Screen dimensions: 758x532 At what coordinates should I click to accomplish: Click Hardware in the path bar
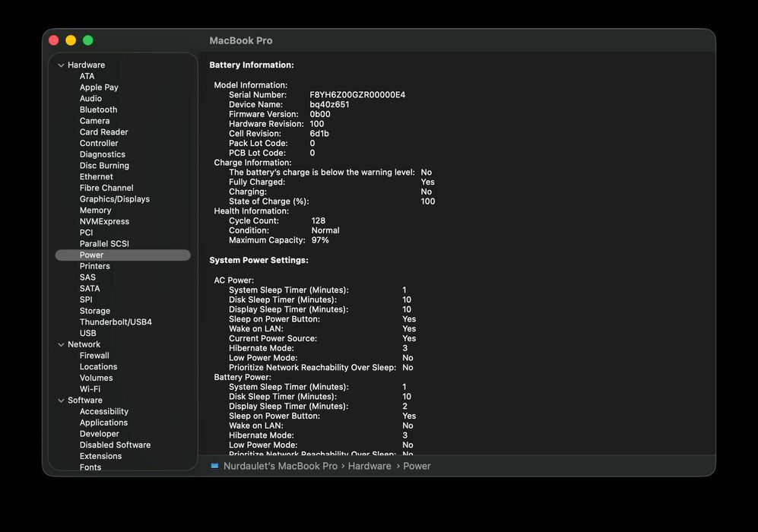tap(369, 466)
